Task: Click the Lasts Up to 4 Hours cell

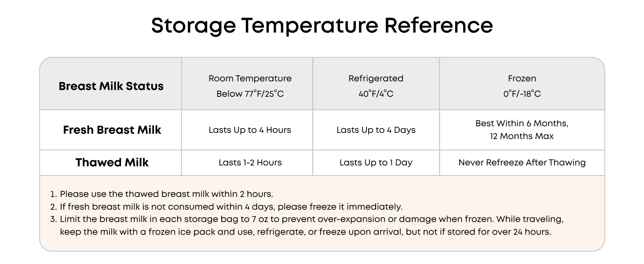Action: pyautogui.click(x=250, y=130)
